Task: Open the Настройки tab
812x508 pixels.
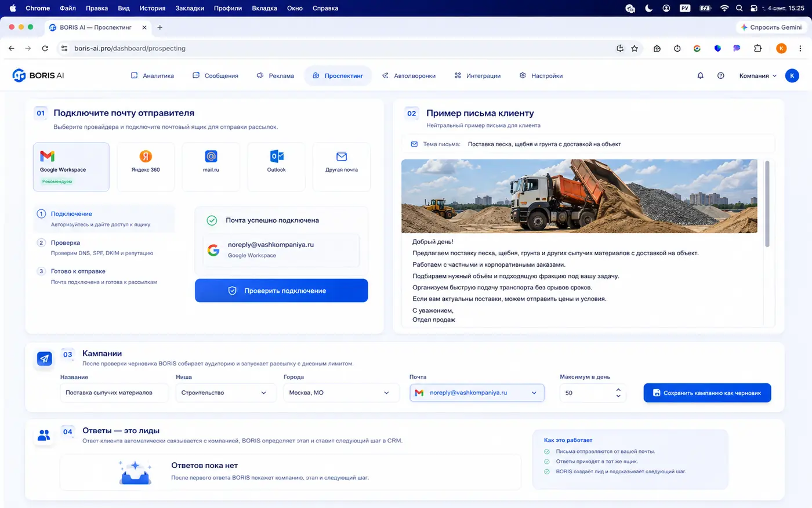Action: click(541, 76)
